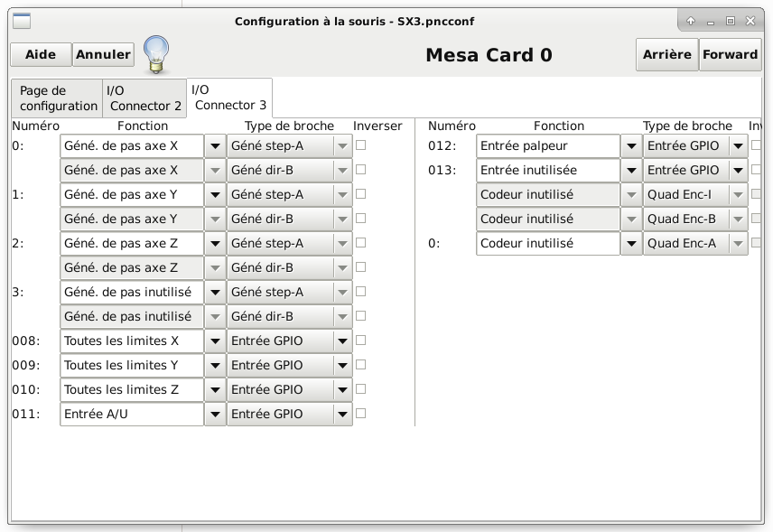Enable Inverser on axe Y Géné step-A row
The image size is (773, 532).
[x=361, y=194]
